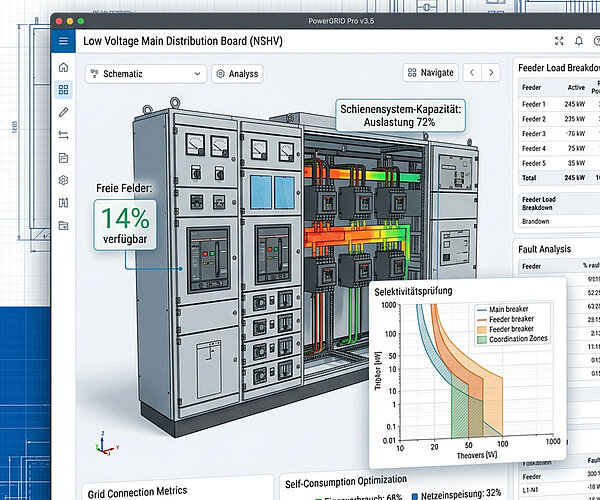Viewport: 600px width, 500px height.
Task: Go to Home in the sidebar
Action: click(64, 67)
